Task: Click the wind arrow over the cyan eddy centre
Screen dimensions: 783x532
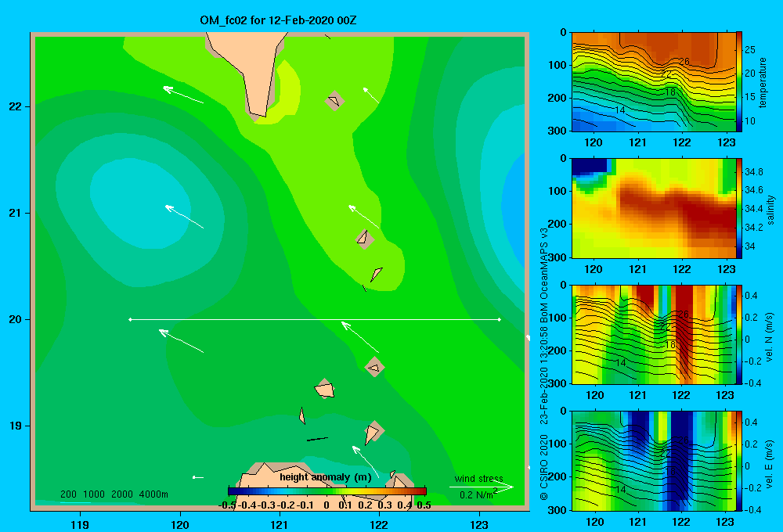Action: pyautogui.click(x=184, y=217)
